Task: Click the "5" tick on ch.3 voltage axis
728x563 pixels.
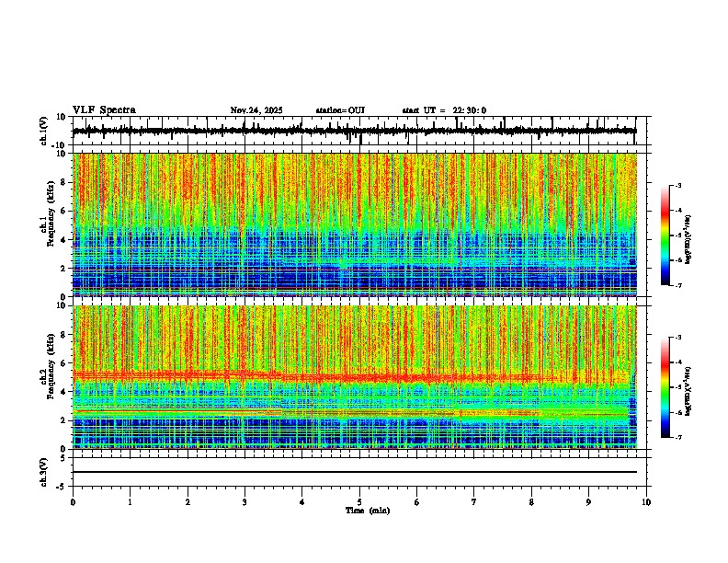Action: pos(64,458)
